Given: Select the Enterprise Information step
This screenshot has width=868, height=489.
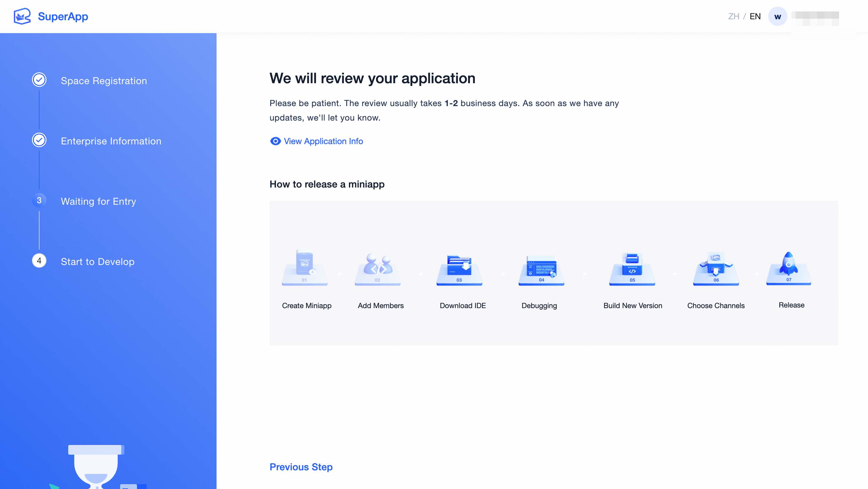Looking at the screenshot, I should tap(111, 141).
